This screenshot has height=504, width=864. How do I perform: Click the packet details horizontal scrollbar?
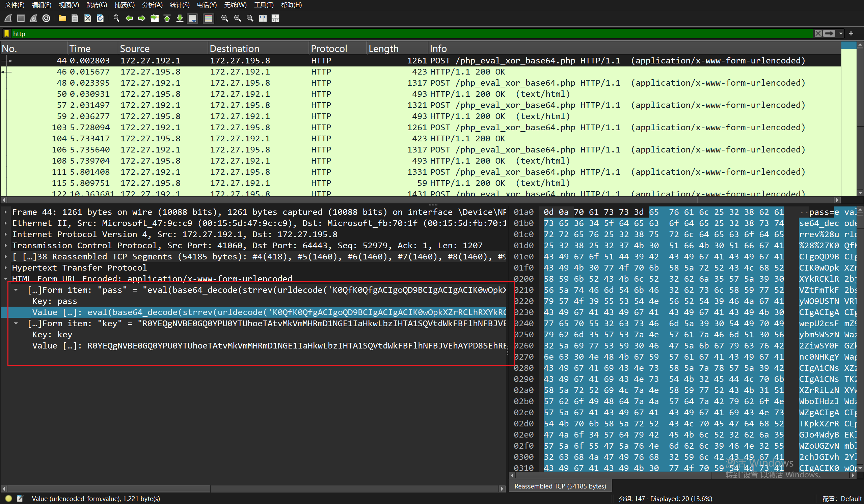point(108,488)
